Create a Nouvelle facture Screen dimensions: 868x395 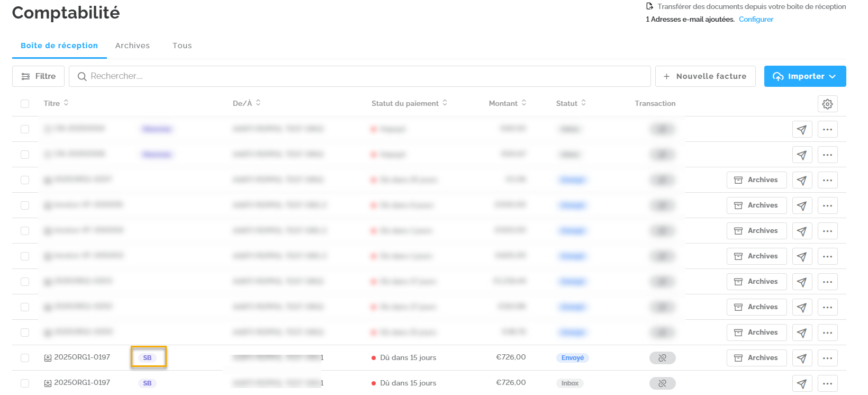click(x=705, y=76)
